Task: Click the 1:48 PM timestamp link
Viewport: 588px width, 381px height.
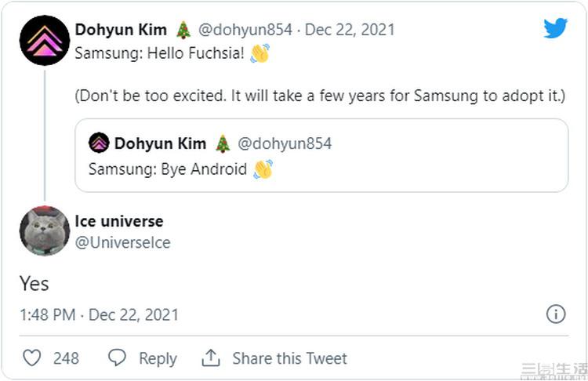Action: (48, 314)
